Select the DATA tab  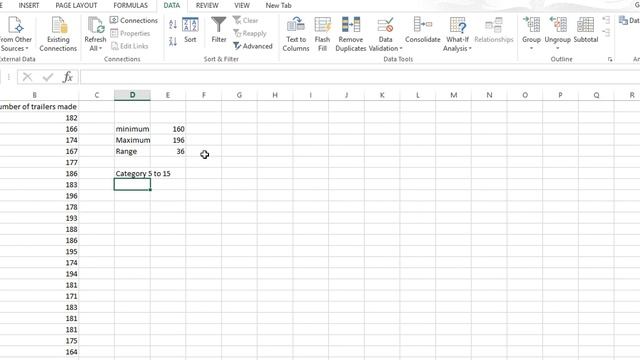171,5
